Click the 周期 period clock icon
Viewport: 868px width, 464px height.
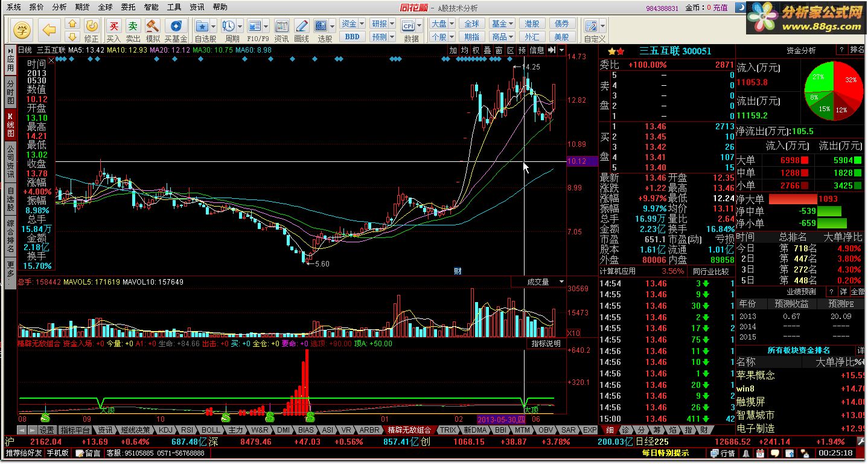click(x=229, y=26)
